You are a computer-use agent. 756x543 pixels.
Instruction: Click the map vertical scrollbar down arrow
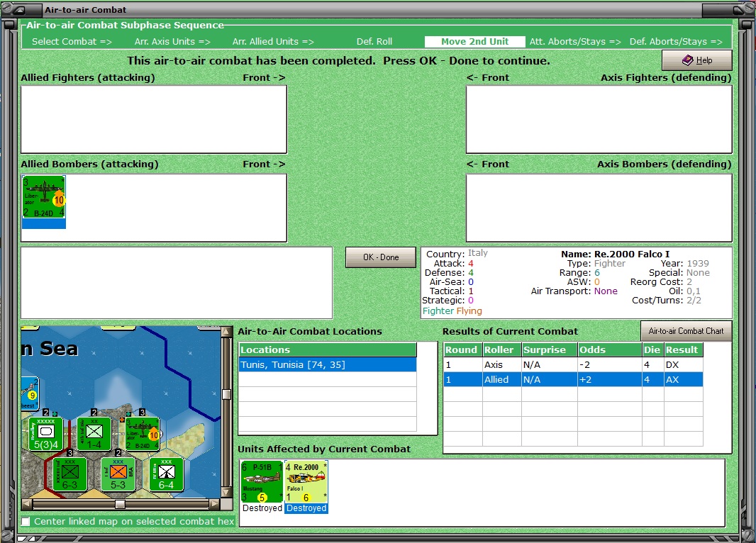pyautogui.click(x=226, y=493)
